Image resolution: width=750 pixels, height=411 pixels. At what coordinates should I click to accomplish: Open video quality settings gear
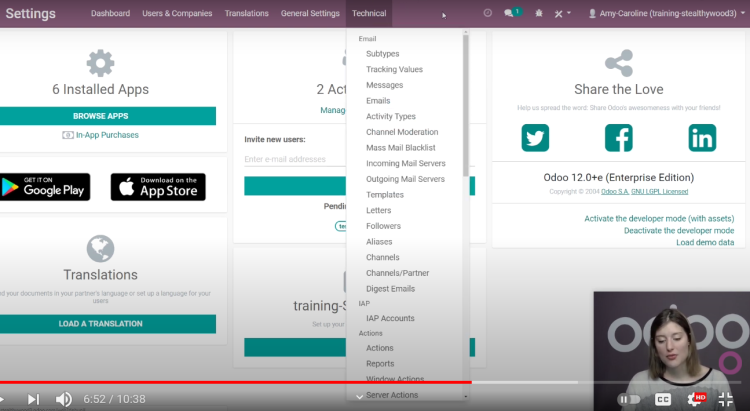pos(695,399)
